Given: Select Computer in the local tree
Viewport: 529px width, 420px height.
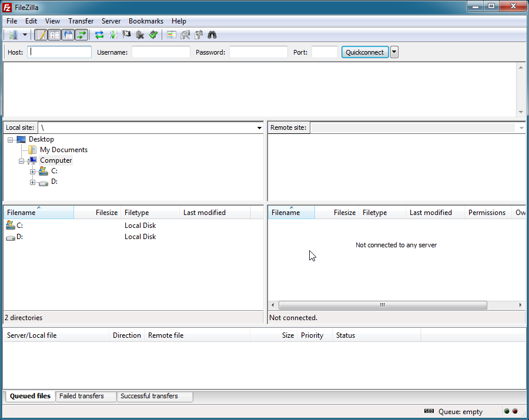Looking at the screenshot, I should click(x=56, y=160).
